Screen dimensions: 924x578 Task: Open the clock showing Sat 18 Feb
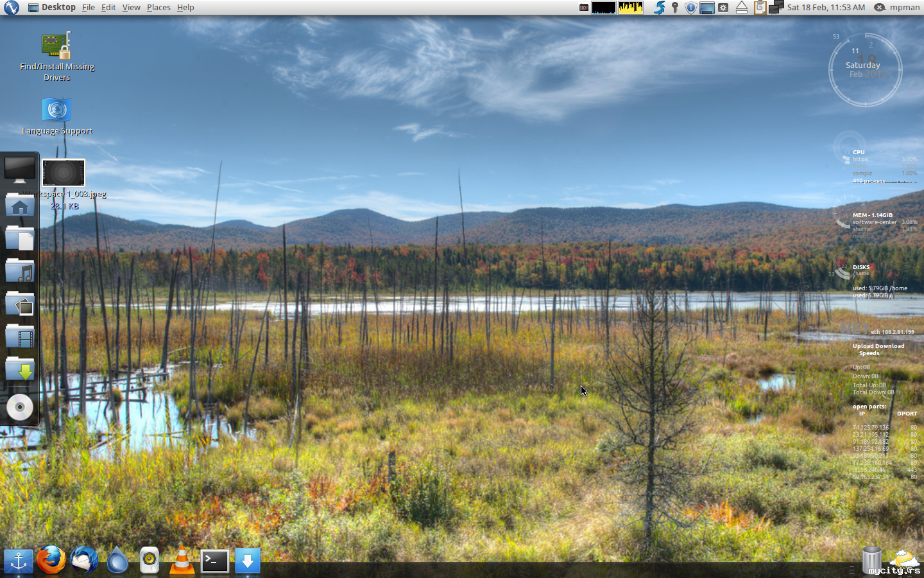pyautogui.click(x=826, y=8)
